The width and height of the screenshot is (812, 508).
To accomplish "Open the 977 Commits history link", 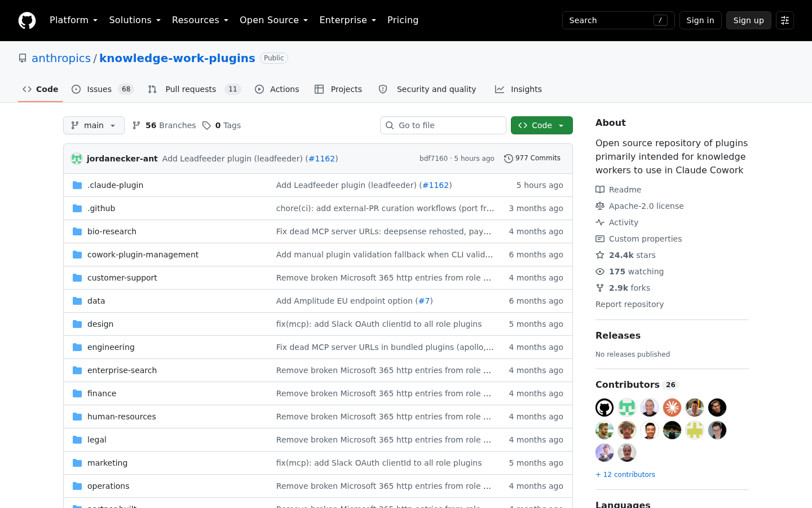I will click(532, 159).
